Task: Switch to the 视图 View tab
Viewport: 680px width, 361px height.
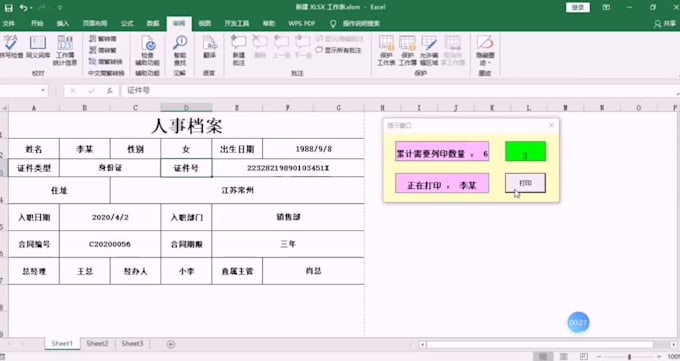Action: [205, 23]
